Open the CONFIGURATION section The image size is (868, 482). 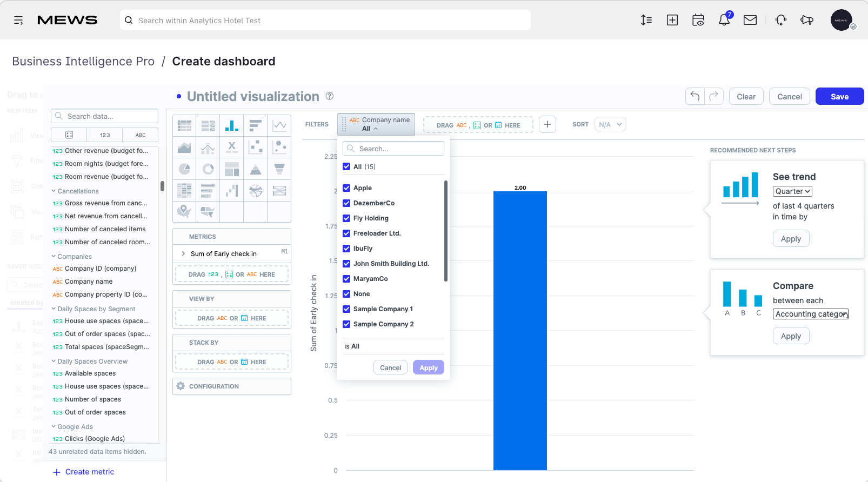click(x=232, y=386)
